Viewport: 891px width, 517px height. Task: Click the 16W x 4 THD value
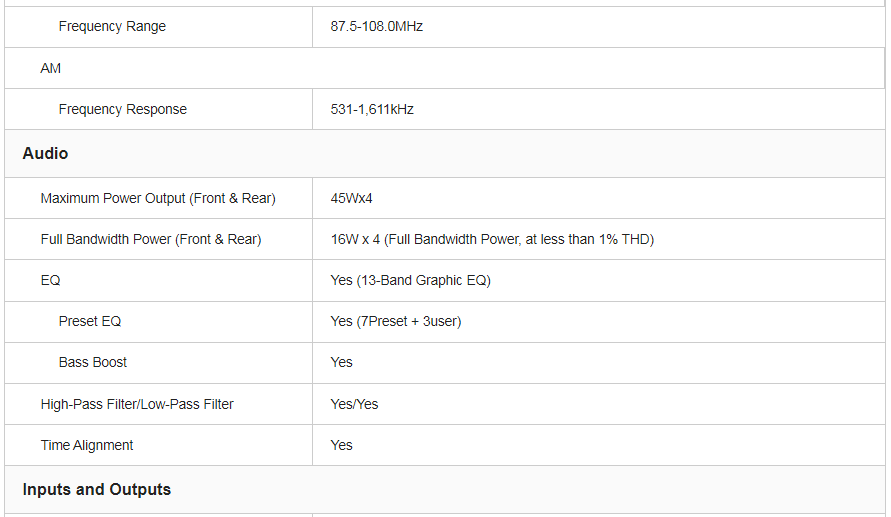click(492, 240)
